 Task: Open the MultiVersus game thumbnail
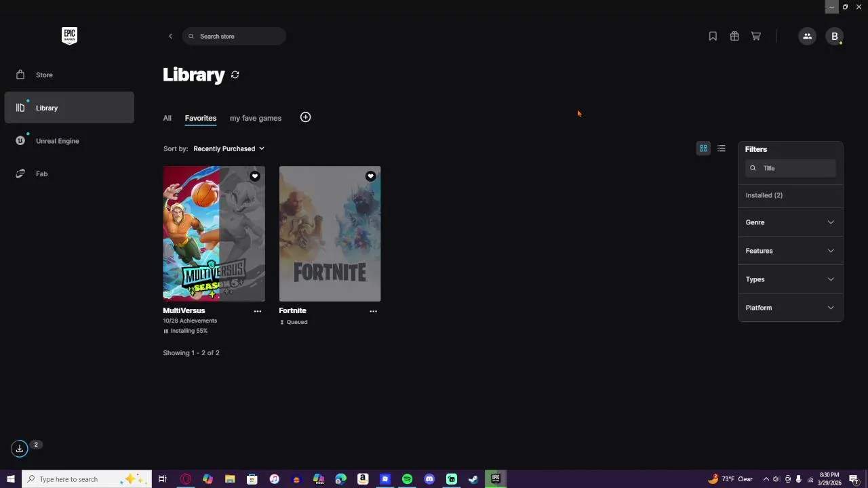pos(214,233)
